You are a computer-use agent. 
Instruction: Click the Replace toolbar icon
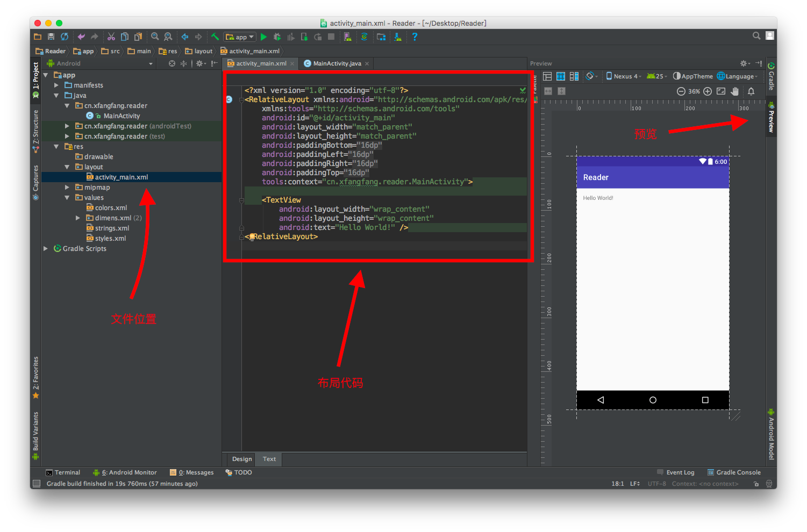tap(168, 37)
